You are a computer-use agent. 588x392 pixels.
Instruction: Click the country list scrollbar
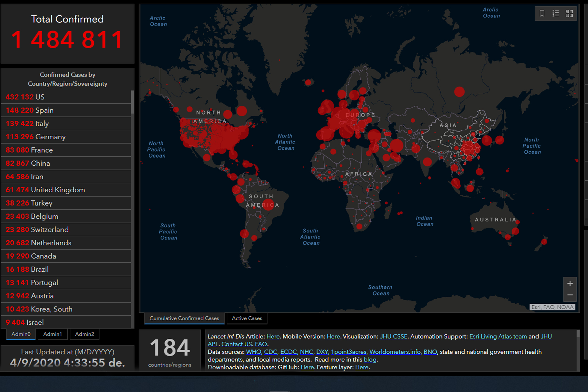click(133, 103)
